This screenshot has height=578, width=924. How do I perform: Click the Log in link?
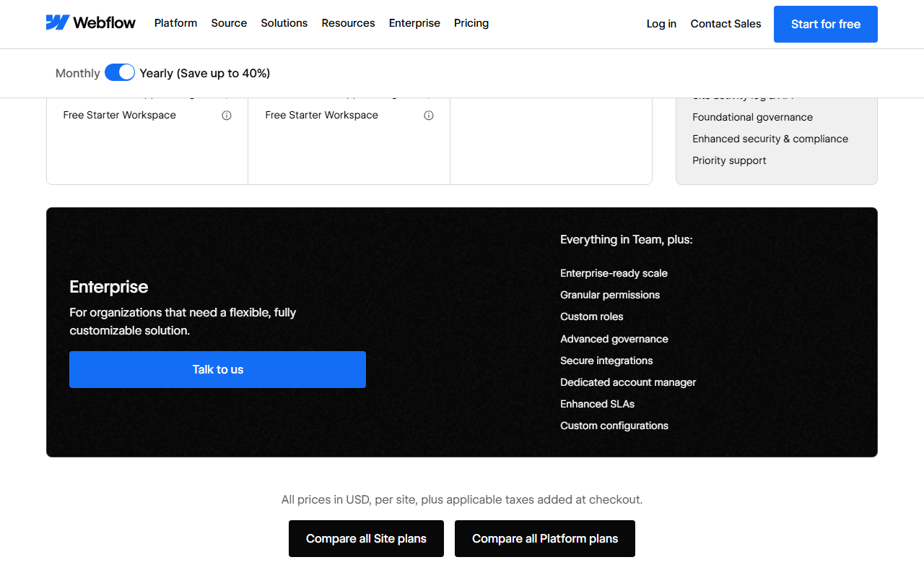(661, 24)
